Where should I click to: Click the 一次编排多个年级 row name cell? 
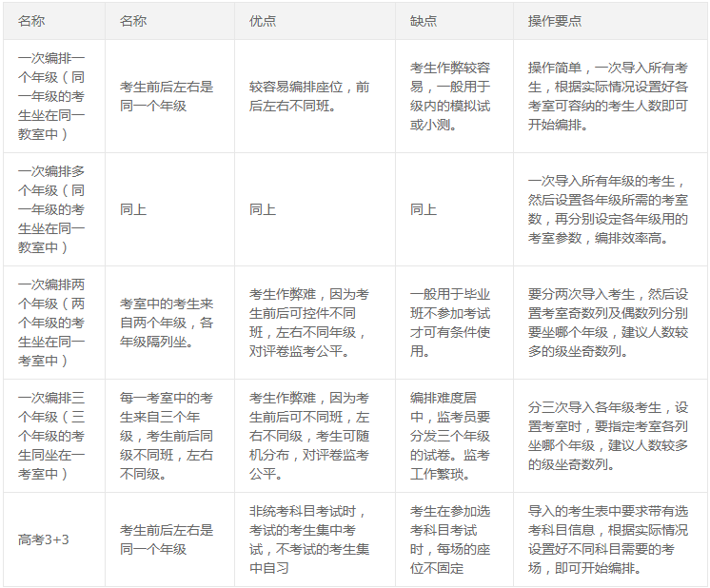pos(51,208)
